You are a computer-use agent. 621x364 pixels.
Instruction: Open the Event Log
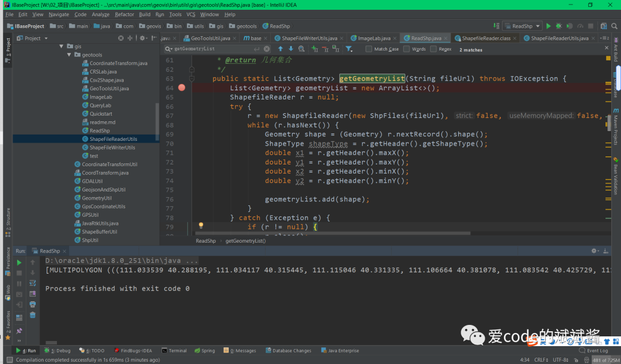click(x=593, y=351)
